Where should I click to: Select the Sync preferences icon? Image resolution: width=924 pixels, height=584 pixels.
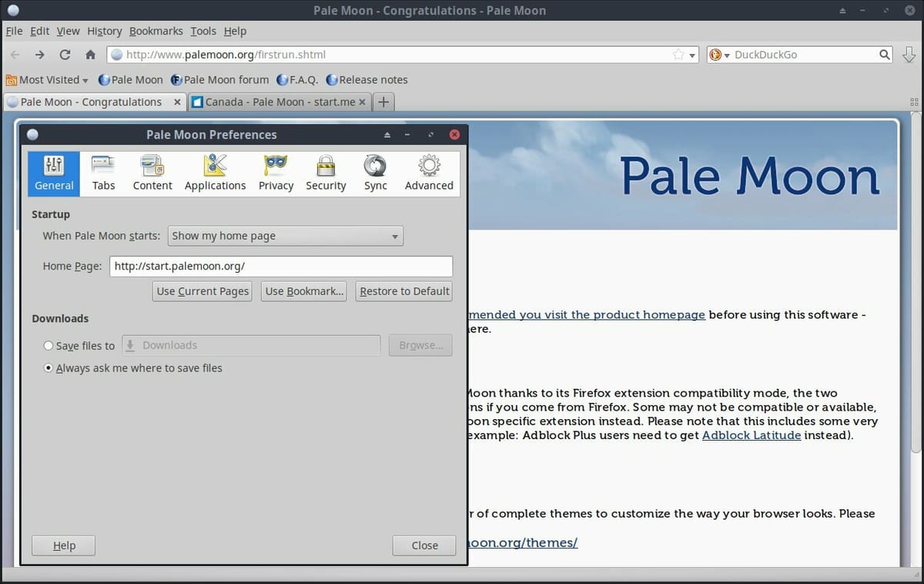375,172
